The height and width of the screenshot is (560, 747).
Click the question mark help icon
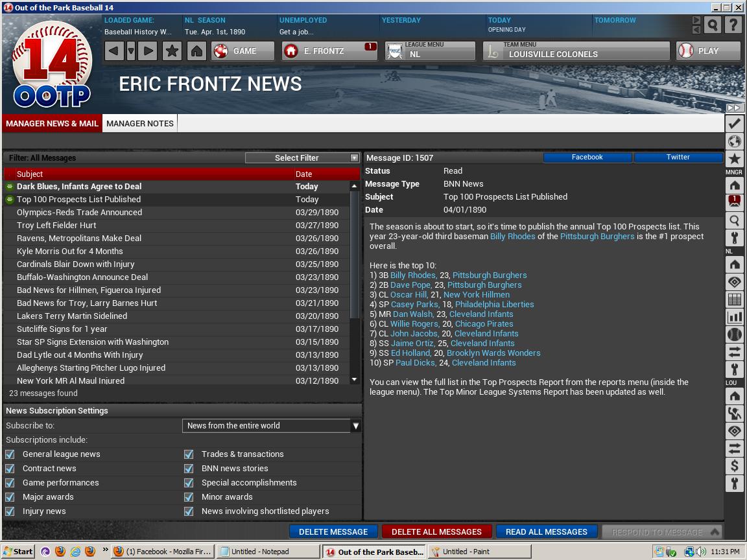tap(733, 25)
